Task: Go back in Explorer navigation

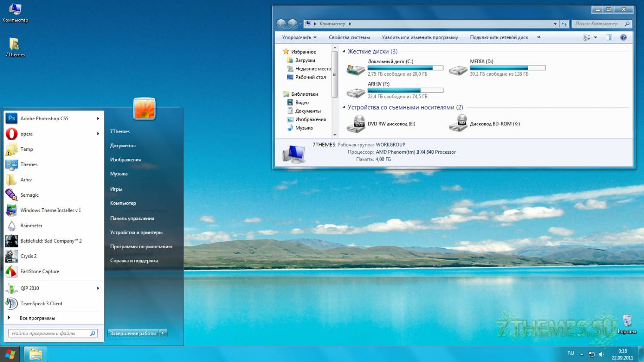Action: point(281,24)
